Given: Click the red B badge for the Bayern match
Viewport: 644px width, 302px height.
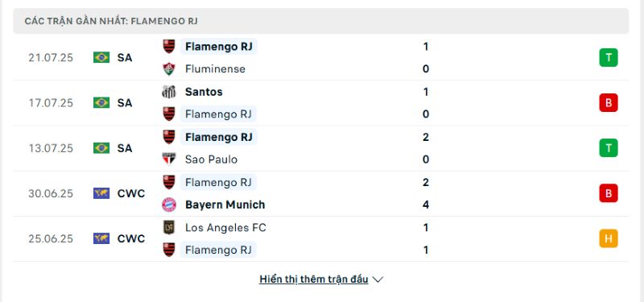Looking at the screenshot, I should tap(609, 193).
